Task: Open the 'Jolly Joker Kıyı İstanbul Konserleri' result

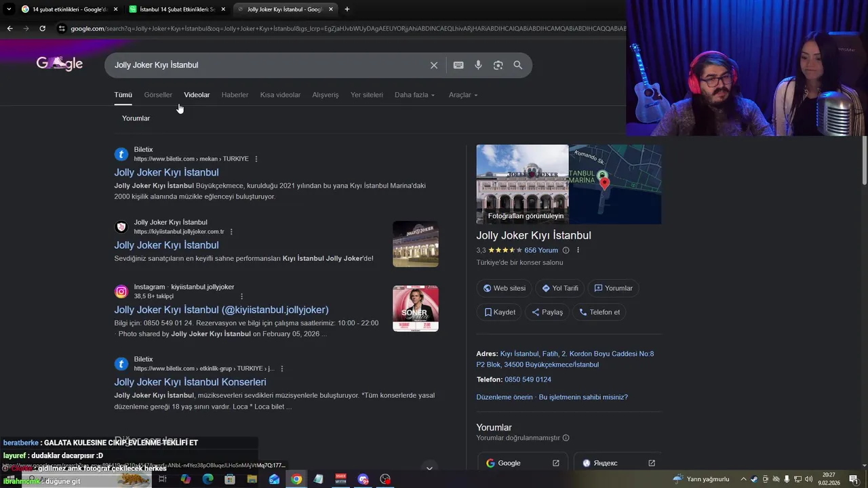Action: [x=190, y=382]
